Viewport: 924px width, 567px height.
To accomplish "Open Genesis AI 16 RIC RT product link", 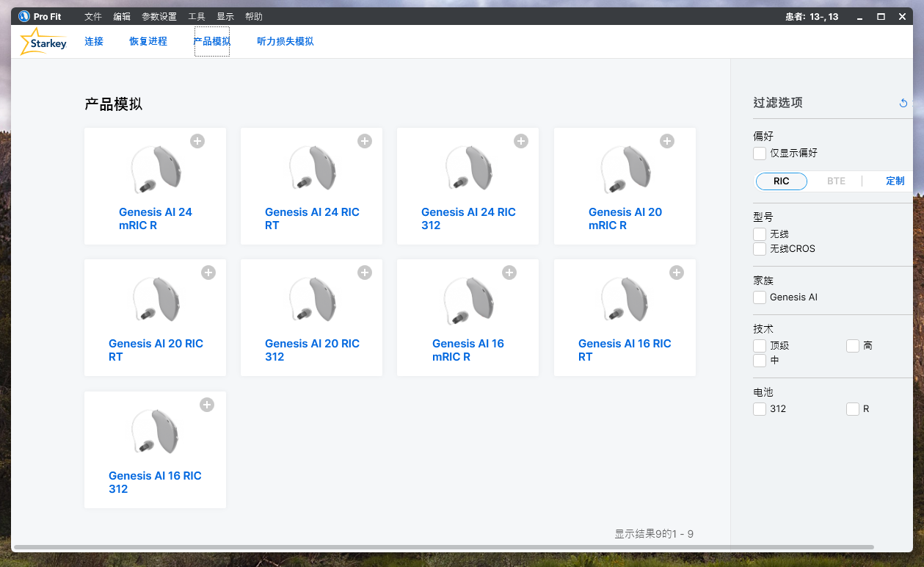I will [625, 350].
